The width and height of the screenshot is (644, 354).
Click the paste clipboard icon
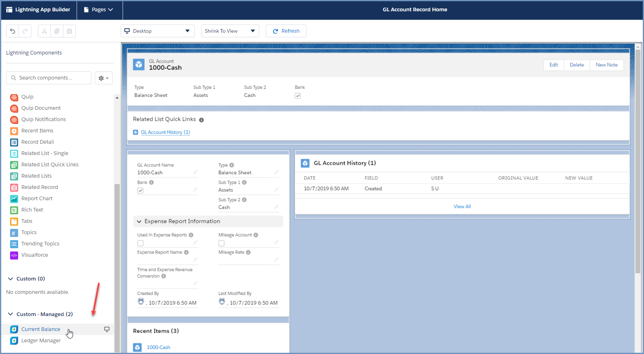[x=69, y=31]
